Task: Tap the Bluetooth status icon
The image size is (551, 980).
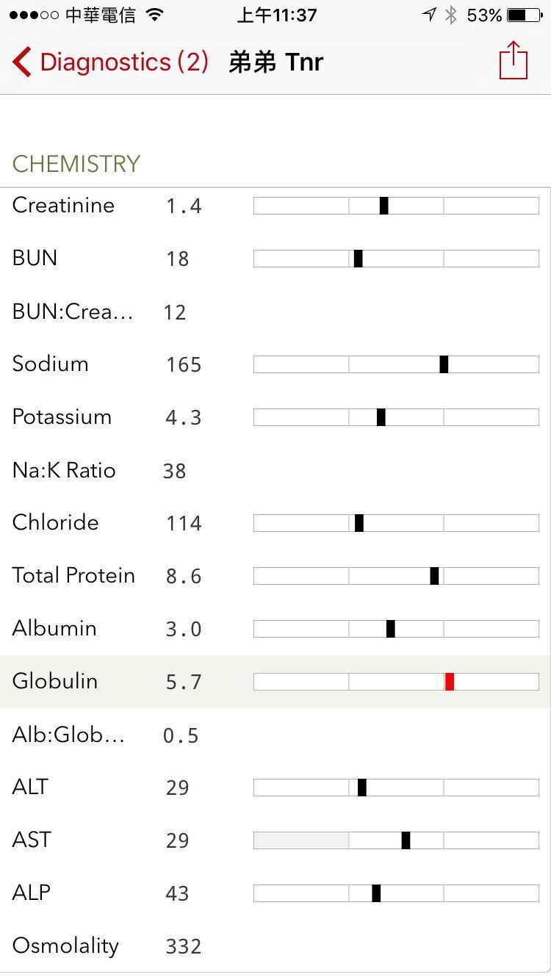Action: point(451,15)
